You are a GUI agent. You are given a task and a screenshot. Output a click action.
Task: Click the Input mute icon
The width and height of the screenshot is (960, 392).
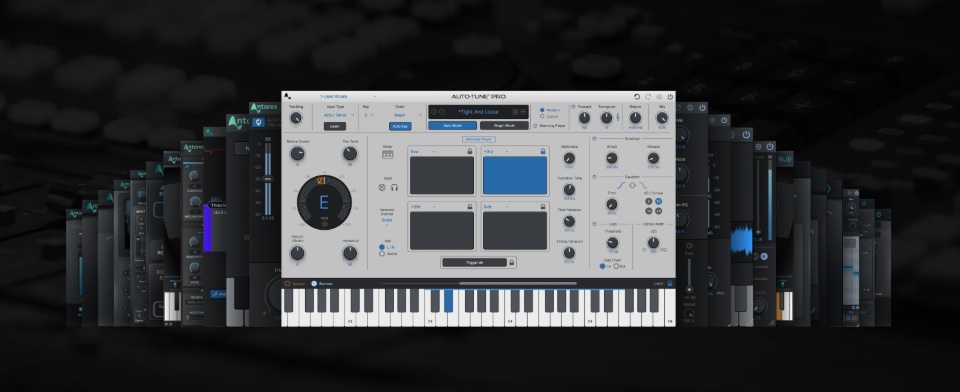[x=383, y=187]
